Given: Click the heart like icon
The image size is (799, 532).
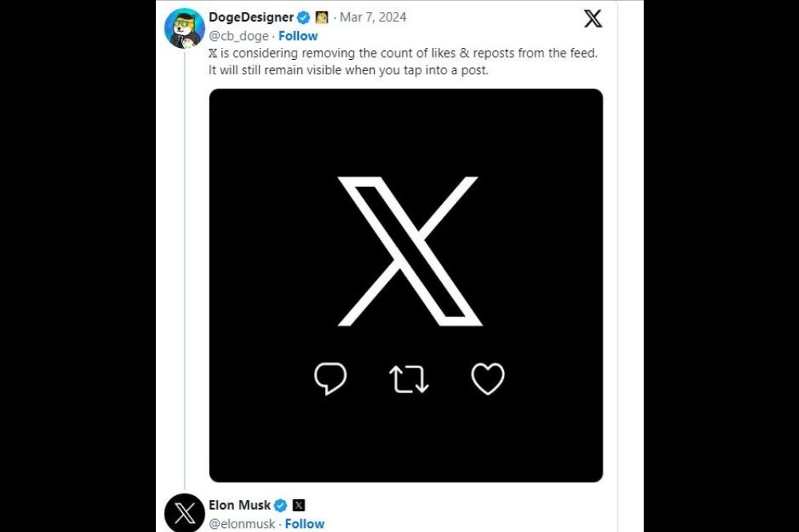Looking at the screenshot, I should 487,379.
